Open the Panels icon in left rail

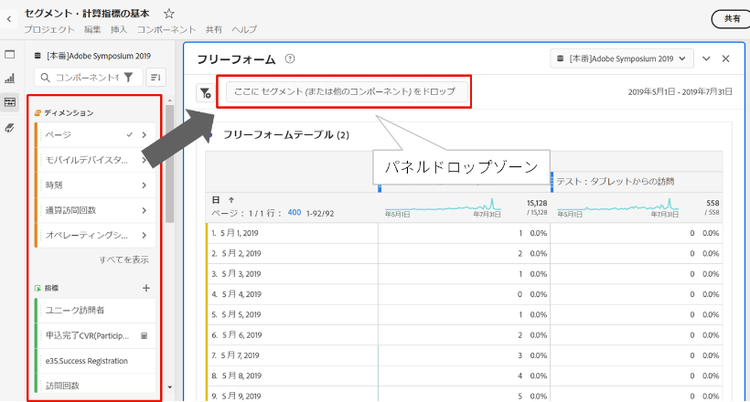click(10, 55)
